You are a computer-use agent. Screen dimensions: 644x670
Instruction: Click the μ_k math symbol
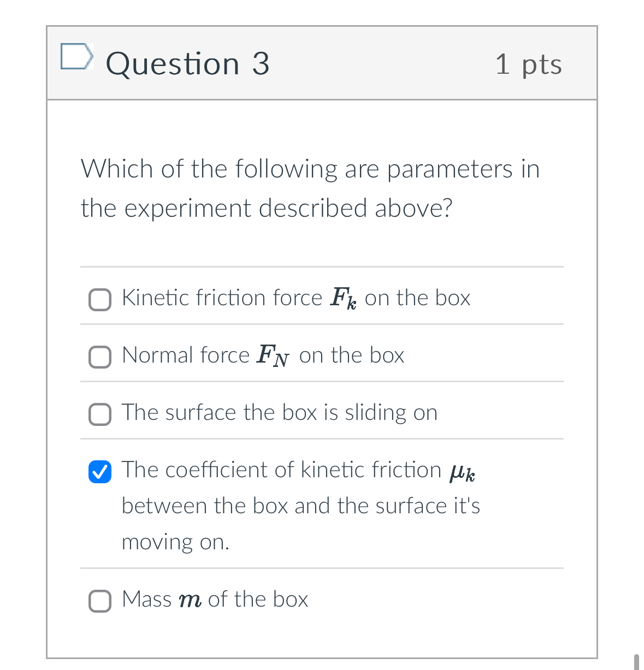click(x=462, y=472)
